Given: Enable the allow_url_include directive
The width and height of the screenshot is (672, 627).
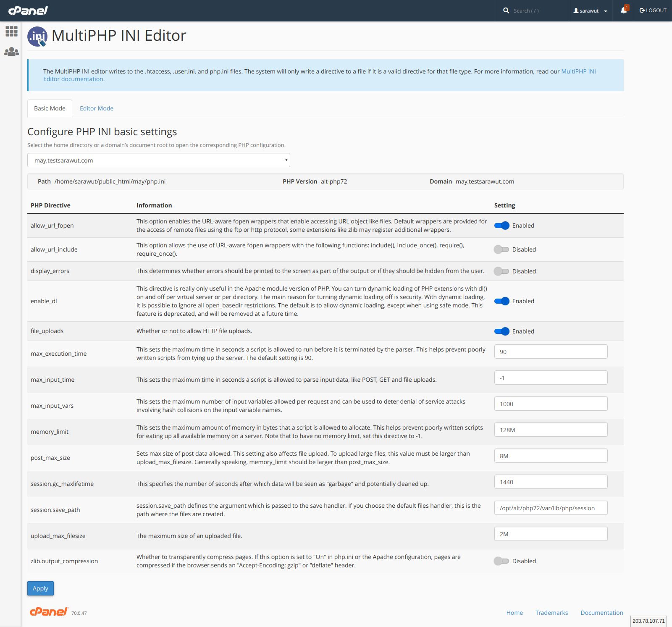Looking at the screenshot, I should (501, 249).
